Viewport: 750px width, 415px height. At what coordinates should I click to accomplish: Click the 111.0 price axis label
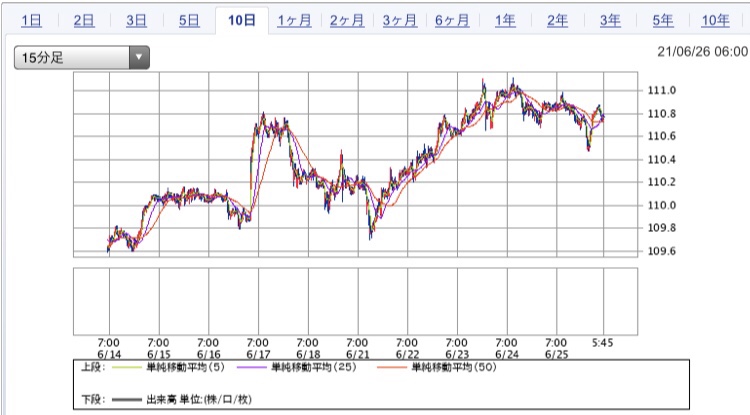[x=662, y=90]
